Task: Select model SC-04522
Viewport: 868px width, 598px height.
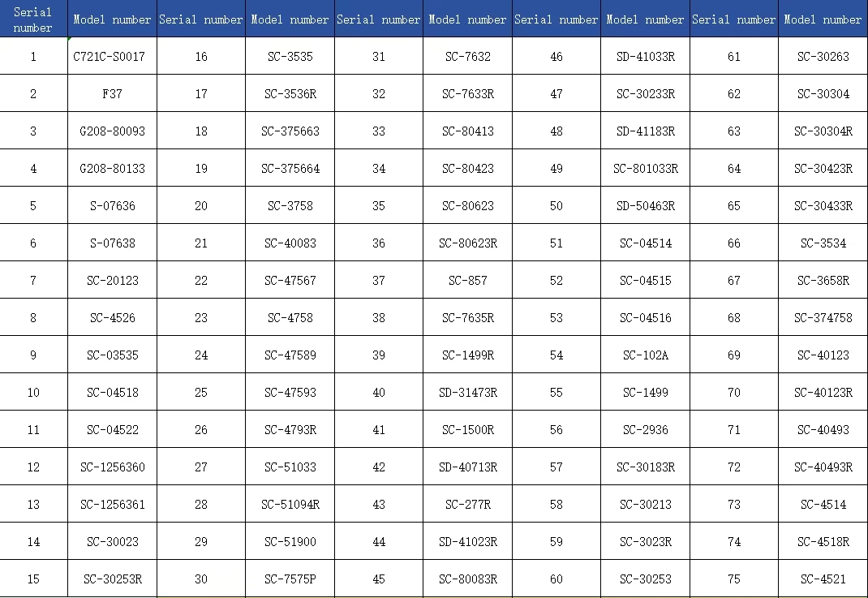Action: tap(113, 429)
